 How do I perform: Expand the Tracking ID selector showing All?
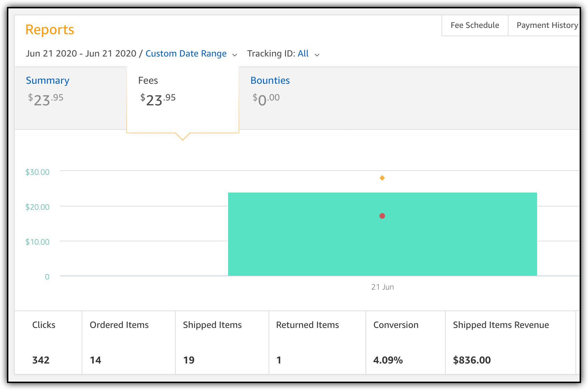pyautogui.click(x=303, y=53)
